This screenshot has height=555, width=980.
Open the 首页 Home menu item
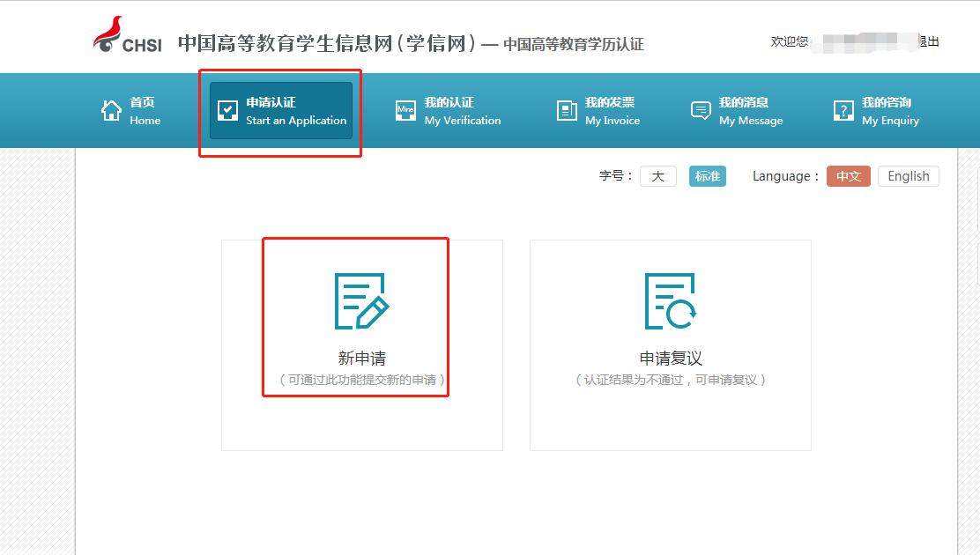[130, 110]
